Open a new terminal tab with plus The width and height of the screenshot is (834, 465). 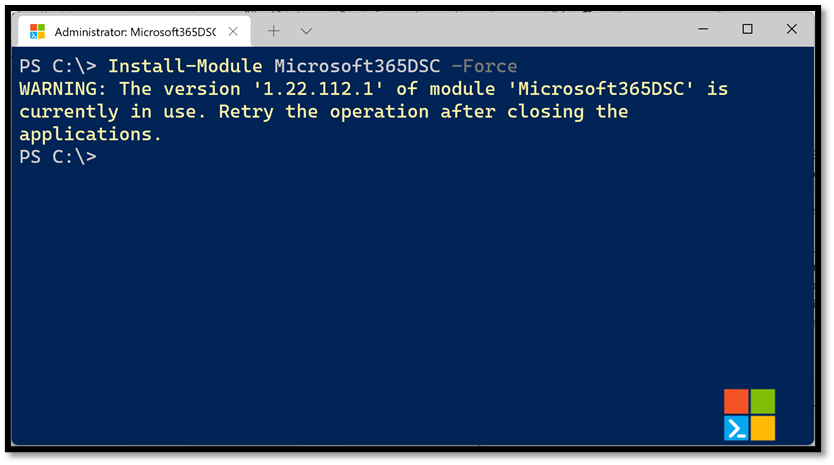[x=273, y=31]
